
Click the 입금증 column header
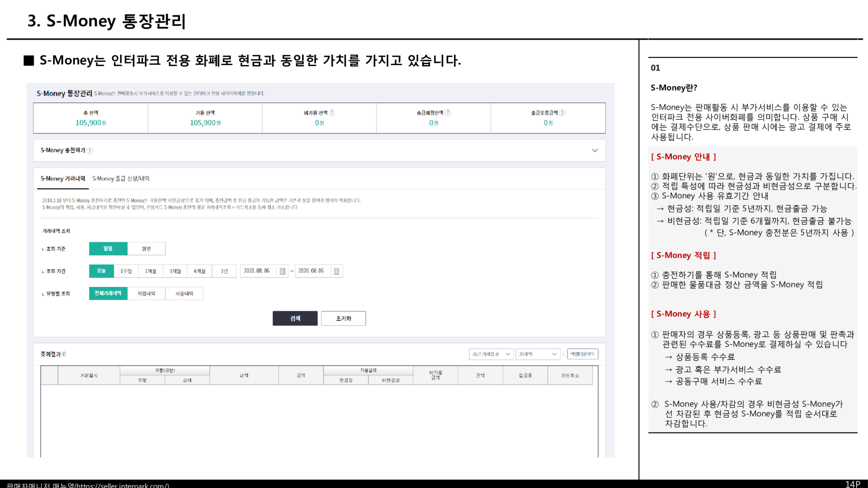tap(525, 375)
